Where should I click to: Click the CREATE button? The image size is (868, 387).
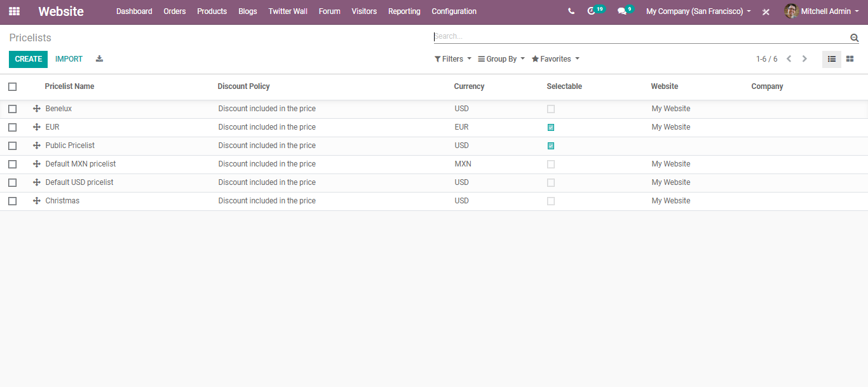coord(29,59)
